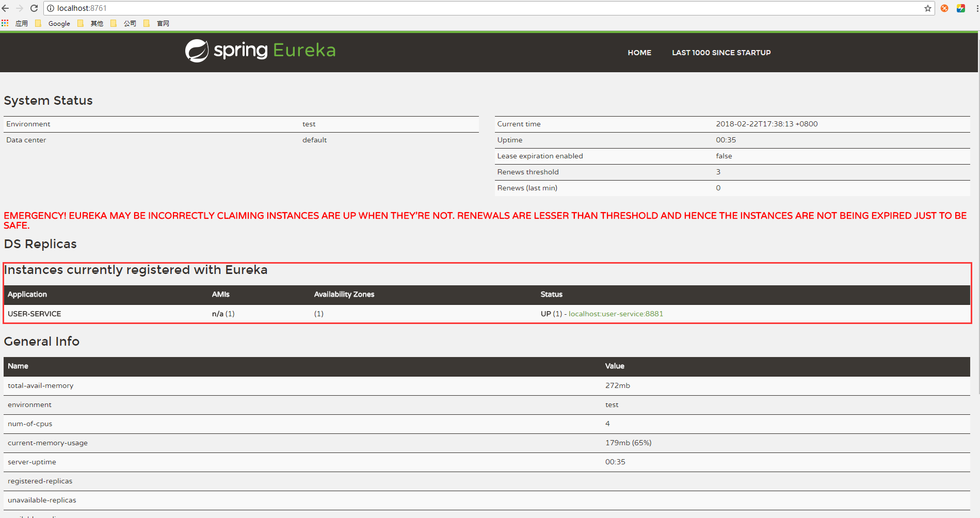Open the localhost:user-service:8881 instance link
Screen dimensions: 980x518
click(616, 314)
